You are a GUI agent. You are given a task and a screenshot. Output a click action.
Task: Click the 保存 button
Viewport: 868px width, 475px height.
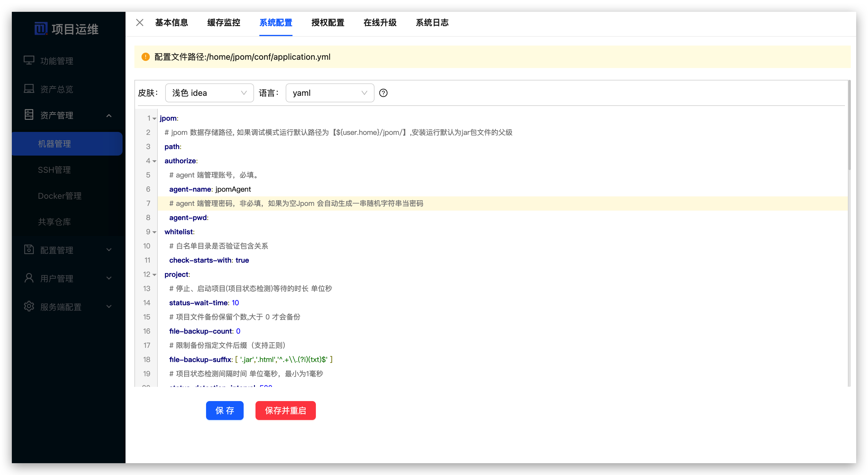[224, 410]
